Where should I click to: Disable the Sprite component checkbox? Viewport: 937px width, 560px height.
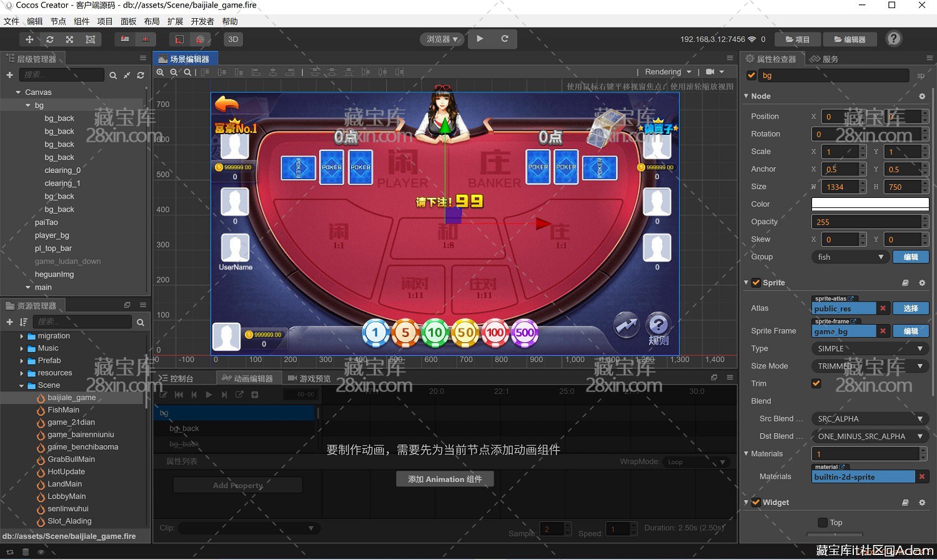click(756, 283)
